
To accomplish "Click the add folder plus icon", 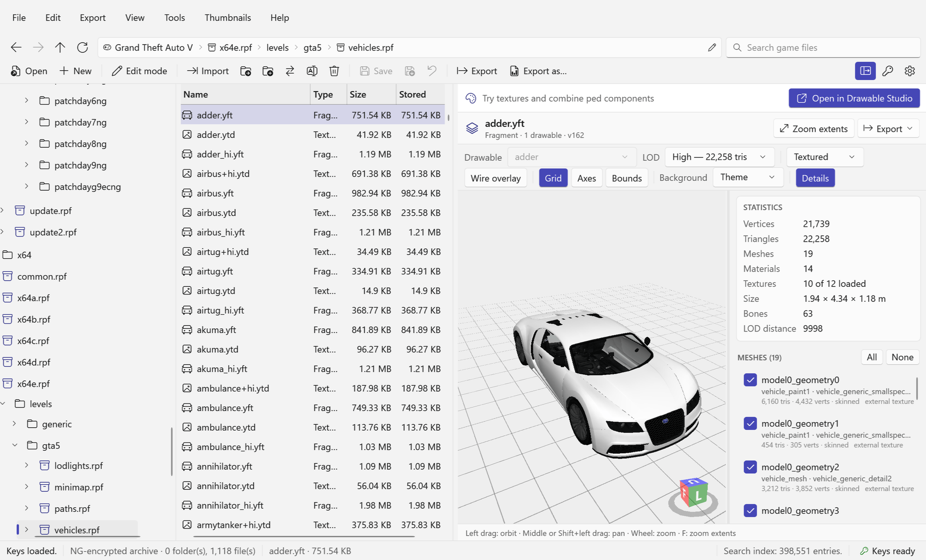I will pyautogui.click(x=268, y=71).
